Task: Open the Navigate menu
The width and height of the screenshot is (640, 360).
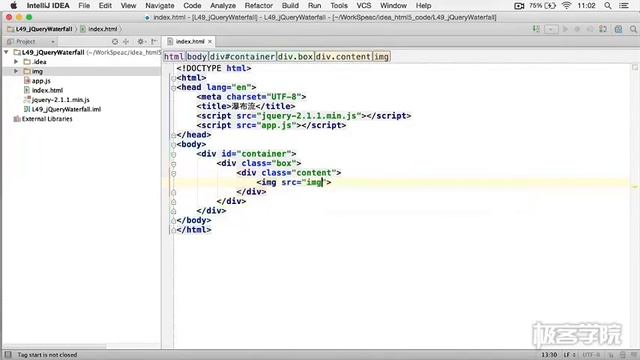Action: (160, 6)
